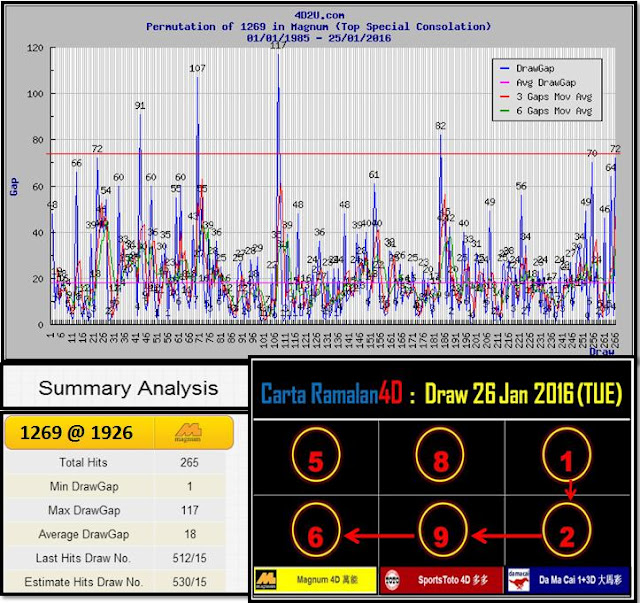This screenshot has height=603, width=640.
Task: Click the Average DrawGap value 18
Action: (x=190, y=534)
